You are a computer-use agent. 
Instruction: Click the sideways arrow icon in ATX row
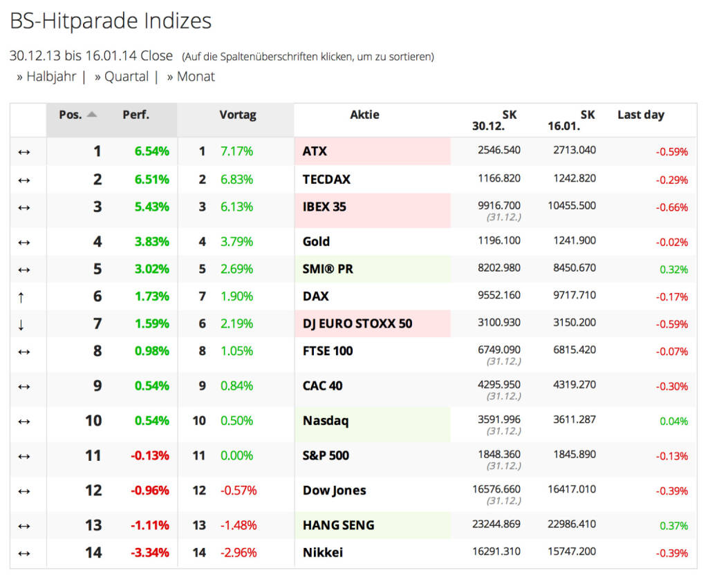[24, 151]
